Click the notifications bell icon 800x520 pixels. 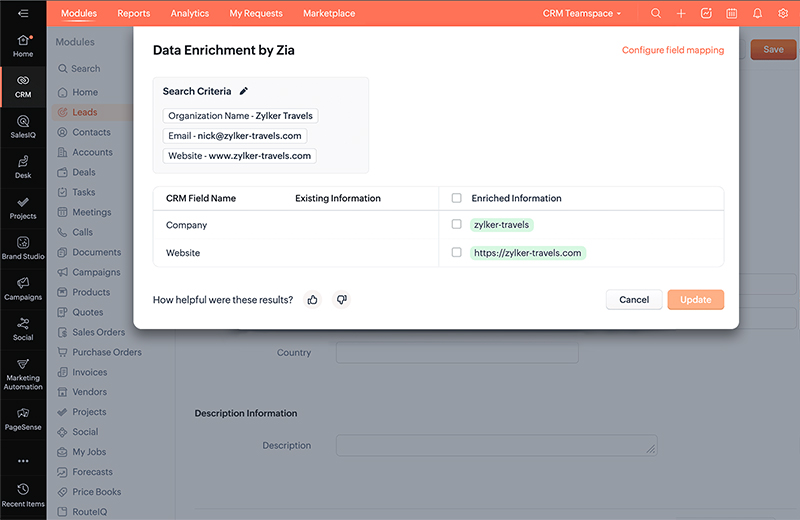(x=757, y=14)
